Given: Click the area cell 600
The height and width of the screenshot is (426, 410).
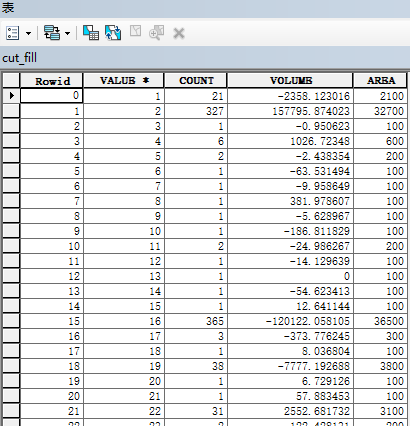Looking at the screenshot, I should 380,141.
